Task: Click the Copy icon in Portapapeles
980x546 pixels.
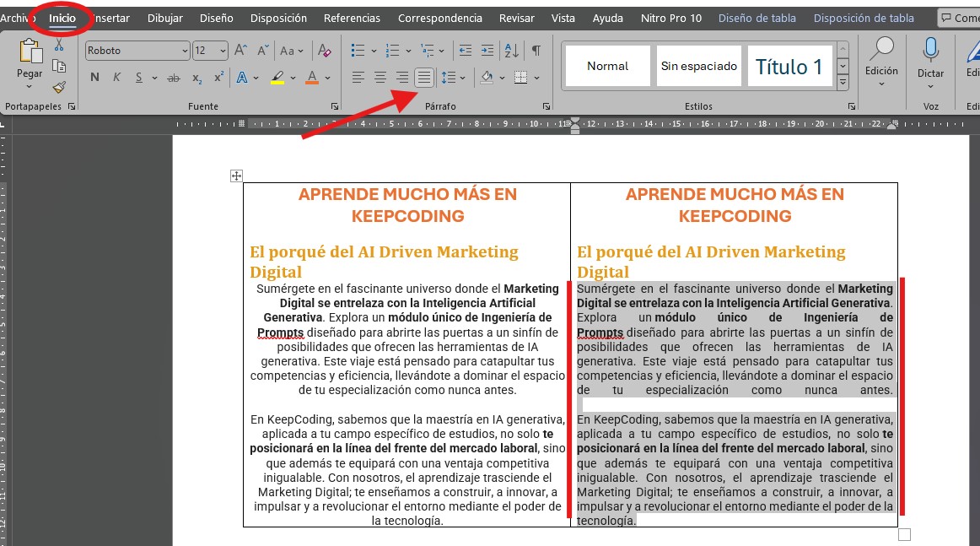Action: [x=59, y=66]
